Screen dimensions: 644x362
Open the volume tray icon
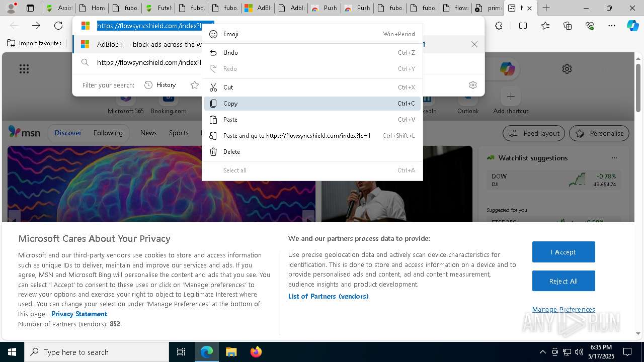pos(579,352)
